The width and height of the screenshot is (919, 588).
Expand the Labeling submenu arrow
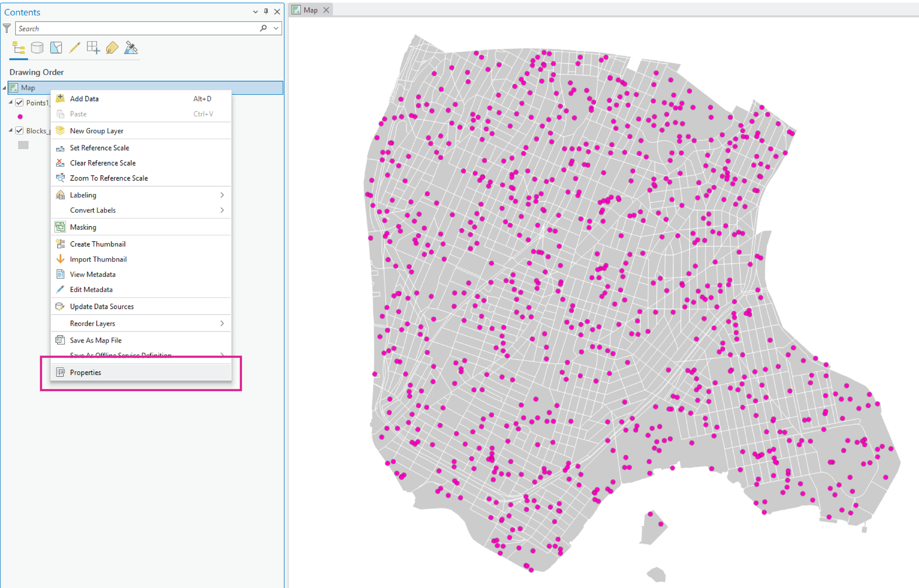(222, 195)
